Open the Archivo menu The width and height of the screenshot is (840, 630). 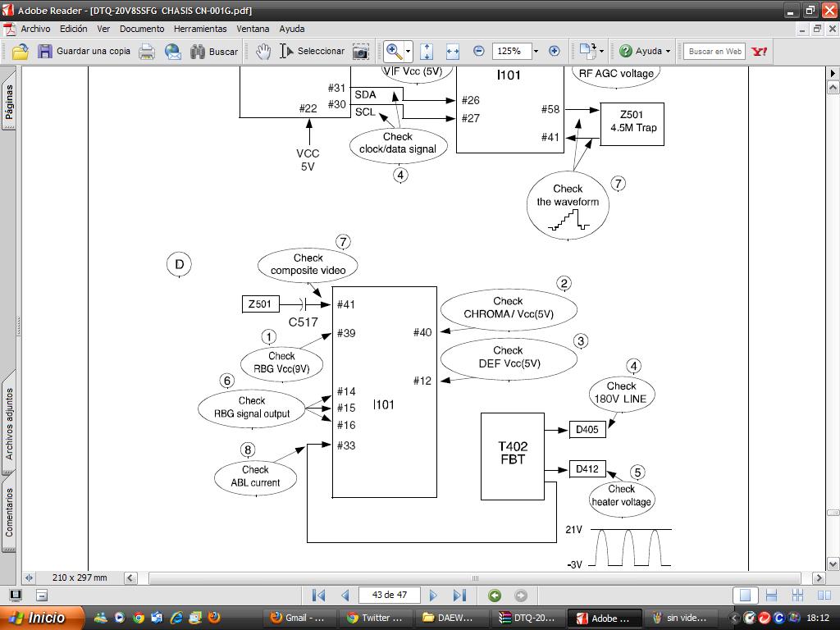tap(35, 29)
